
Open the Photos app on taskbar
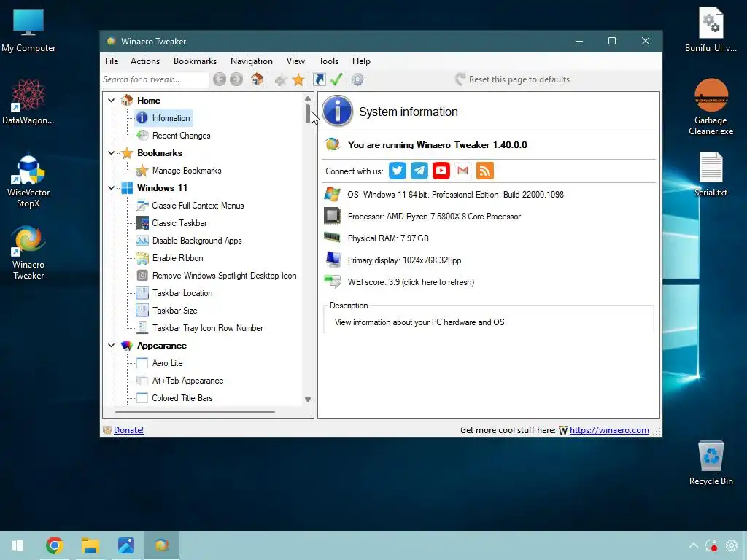[125, 545]
